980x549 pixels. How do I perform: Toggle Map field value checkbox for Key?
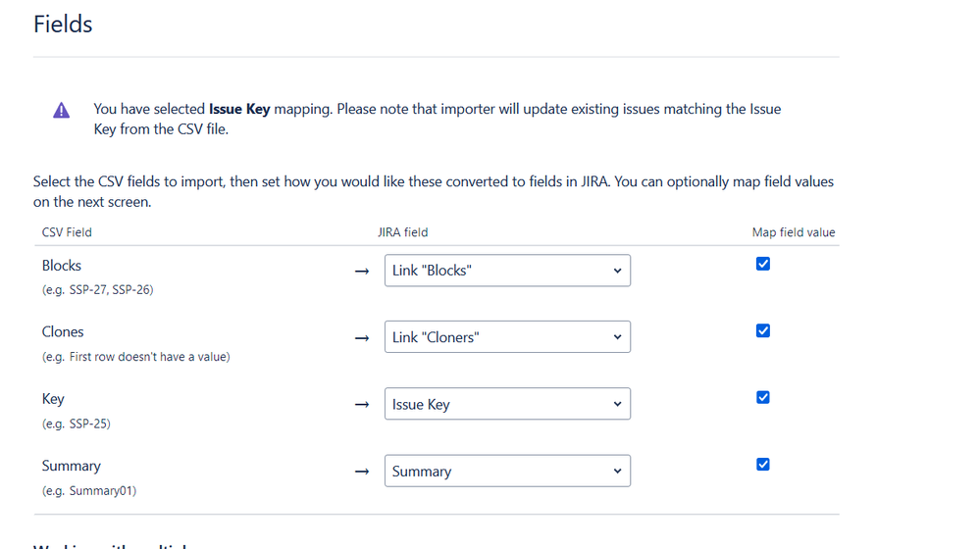pos(762,397)
